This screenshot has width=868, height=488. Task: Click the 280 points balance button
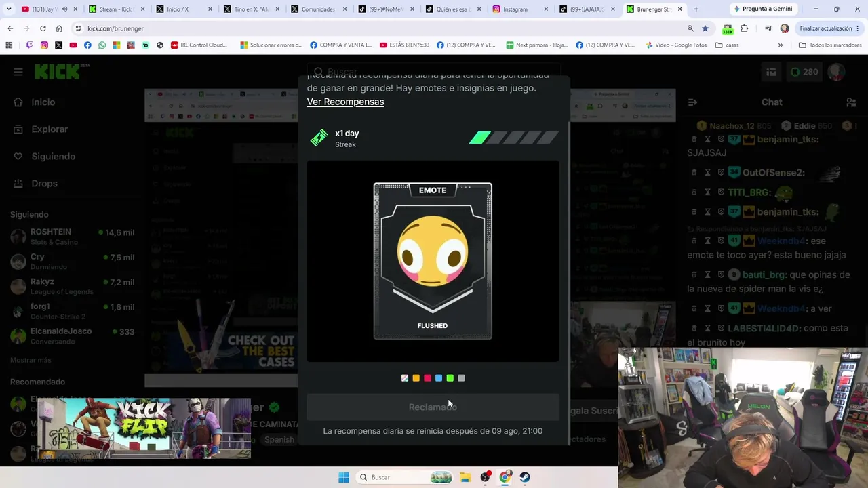(804, 72)
